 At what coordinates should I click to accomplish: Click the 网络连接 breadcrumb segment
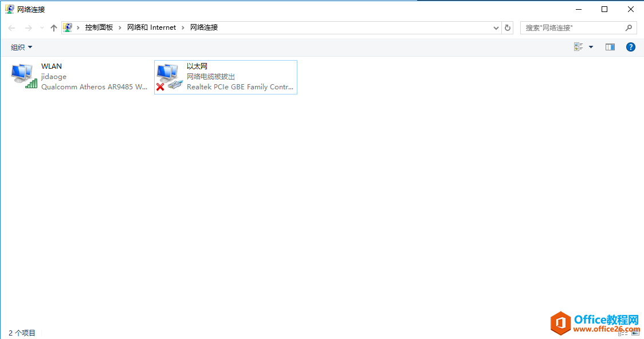tap(204, 27)
